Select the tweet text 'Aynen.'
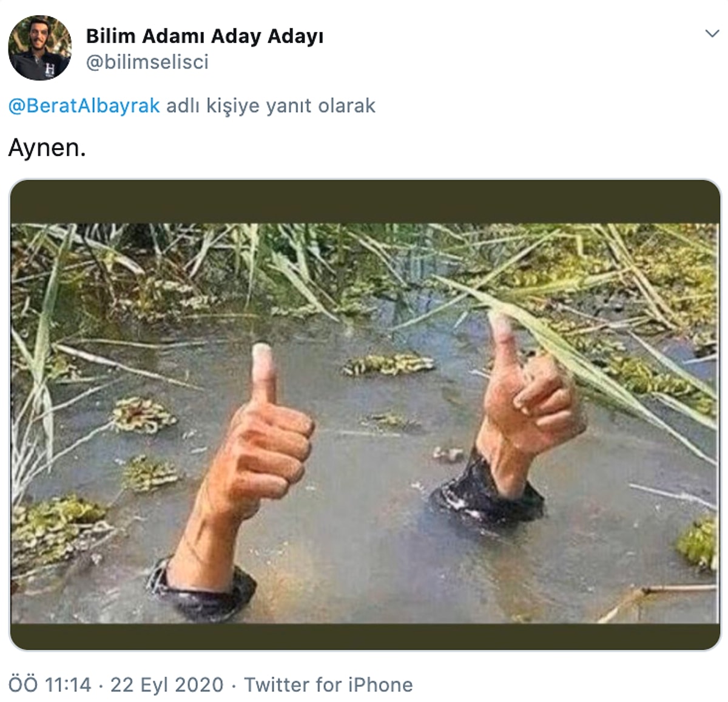Image resolution: width=728 pixels, height=702 pixels. pyautogui.click(x=47, y=147)
